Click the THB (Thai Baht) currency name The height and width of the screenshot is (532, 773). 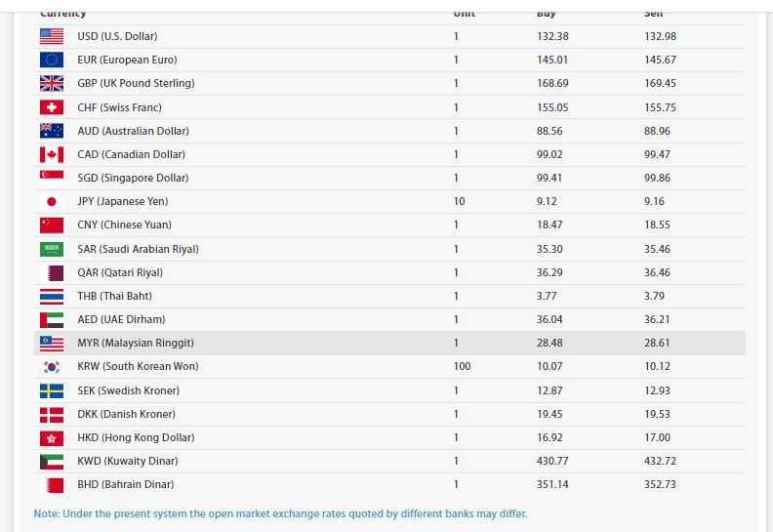coord(114,296)
